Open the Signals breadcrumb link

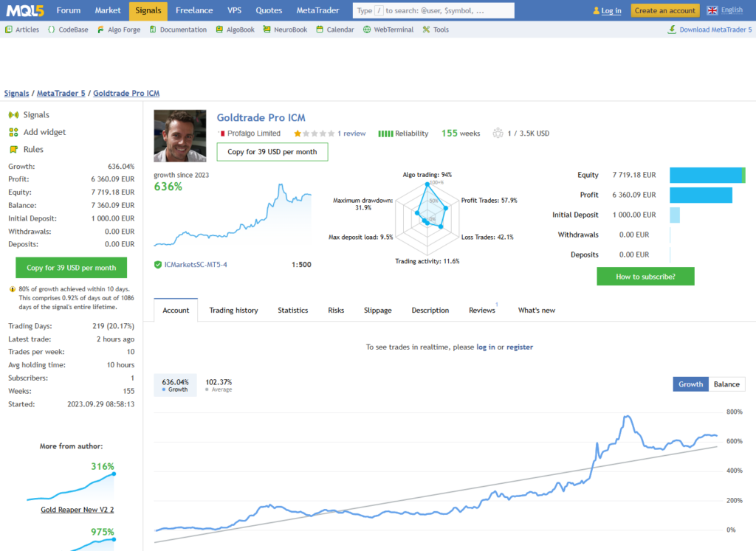[x=17, y=94]
